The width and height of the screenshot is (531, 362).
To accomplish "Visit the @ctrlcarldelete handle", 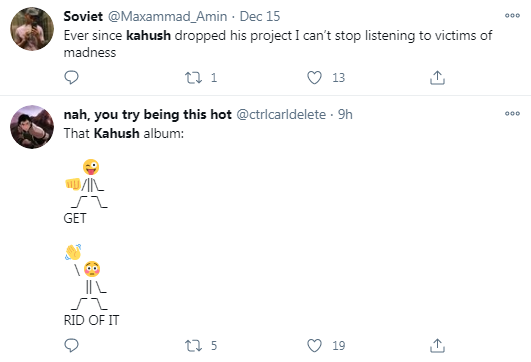I will (x=281, y=114).
